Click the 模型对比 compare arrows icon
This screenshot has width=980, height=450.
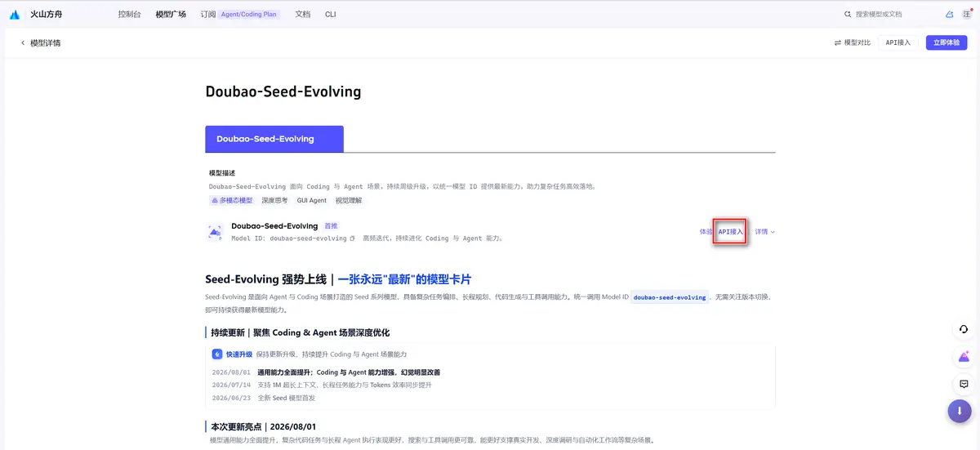click(x=837, y=42)
